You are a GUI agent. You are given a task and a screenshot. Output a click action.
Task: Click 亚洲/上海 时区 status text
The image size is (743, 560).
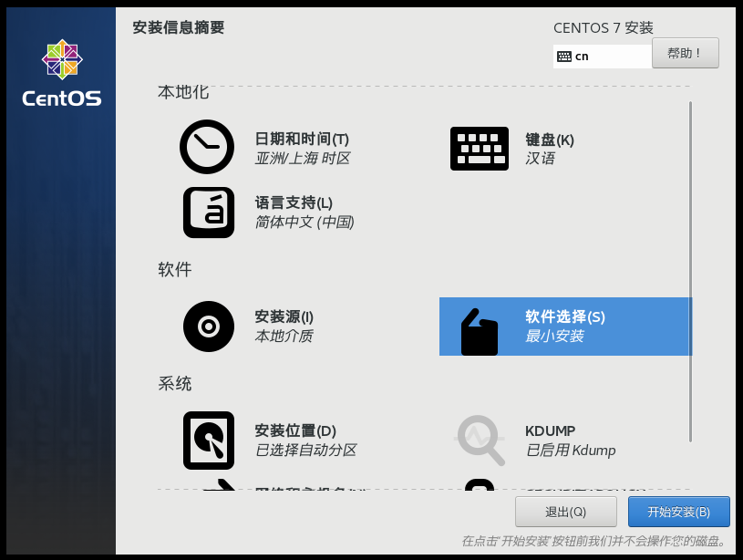303,159
